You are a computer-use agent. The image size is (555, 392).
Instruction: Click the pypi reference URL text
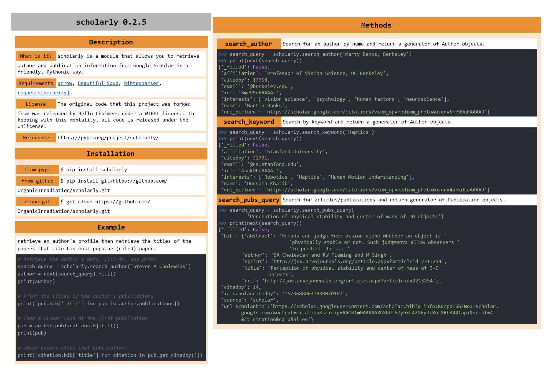(x=108, y=138)
